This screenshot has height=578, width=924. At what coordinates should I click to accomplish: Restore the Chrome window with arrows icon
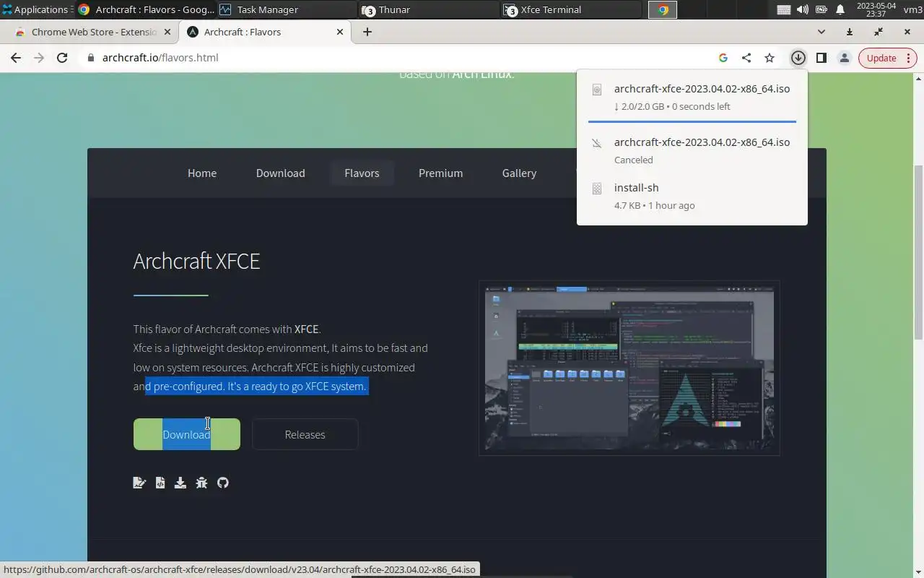click(x=879, y=32)
